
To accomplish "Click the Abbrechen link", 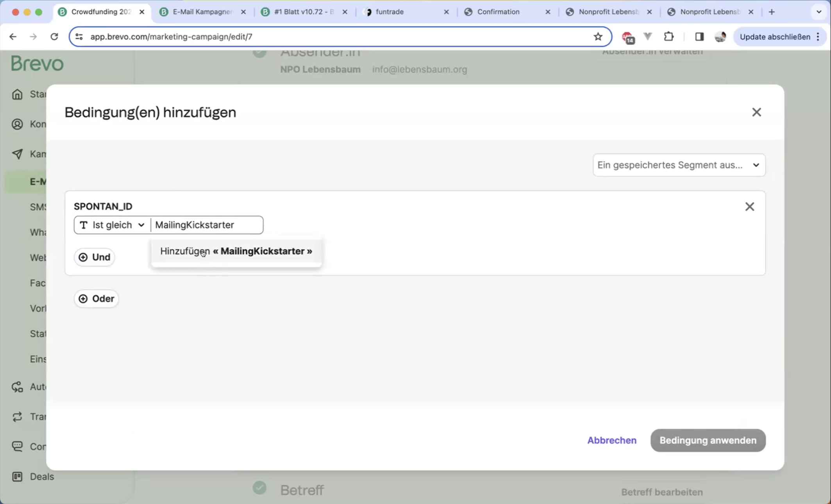I will click(x=611, y=440).
